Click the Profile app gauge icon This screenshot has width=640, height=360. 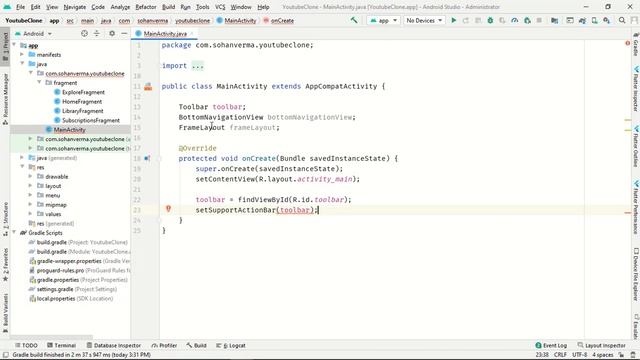click(x=515, y=20)
